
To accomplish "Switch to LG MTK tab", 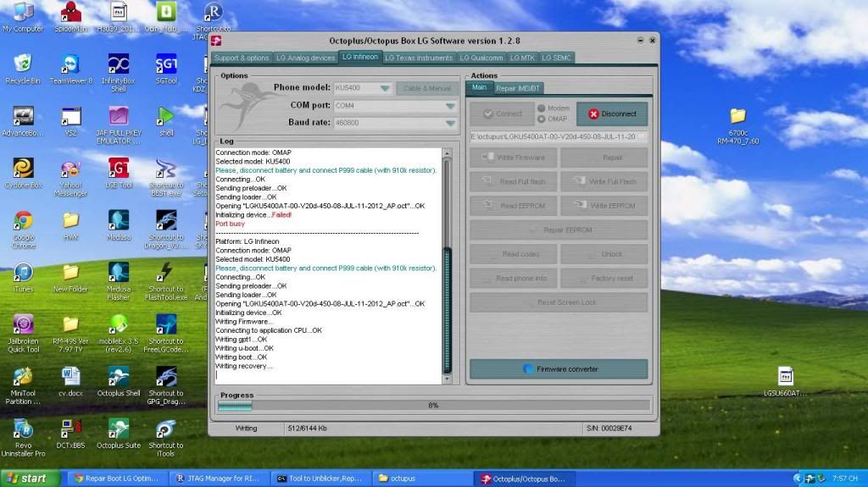I will pos(522,58).
